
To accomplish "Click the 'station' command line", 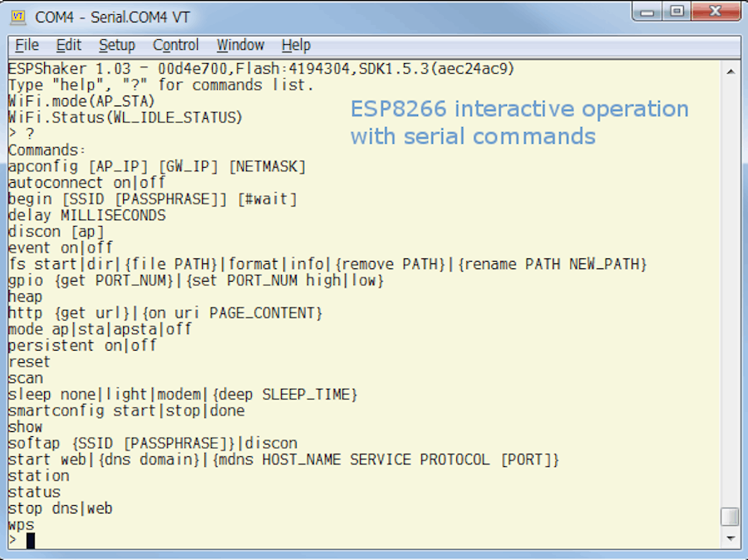I will [38, 476].
